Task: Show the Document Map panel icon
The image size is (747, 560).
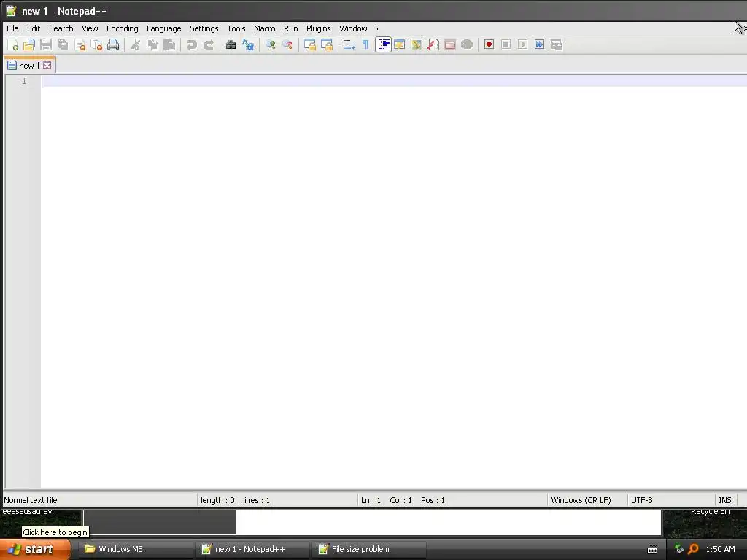Action: [417, 44]
